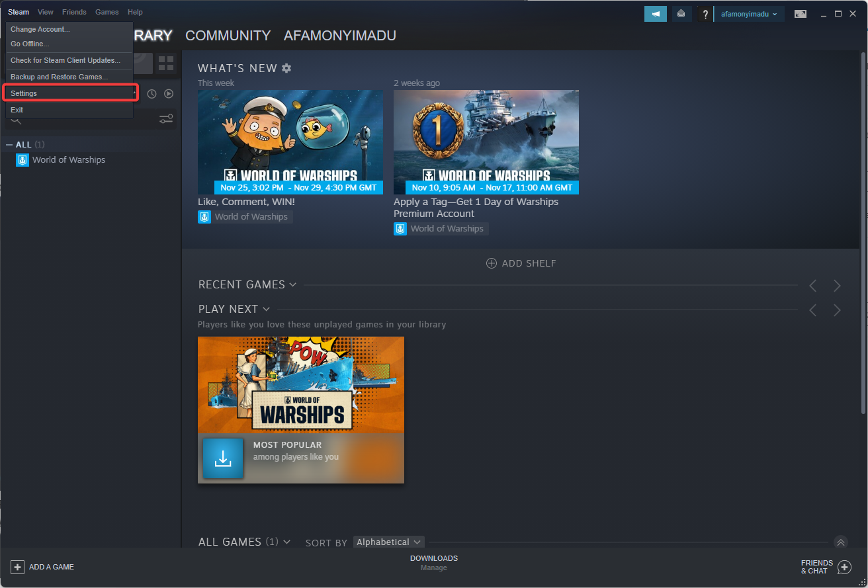Open World of Warships tag under Like, Comment, WIN!
Viewport: 868px width, 588px height.
coord(245,217)
